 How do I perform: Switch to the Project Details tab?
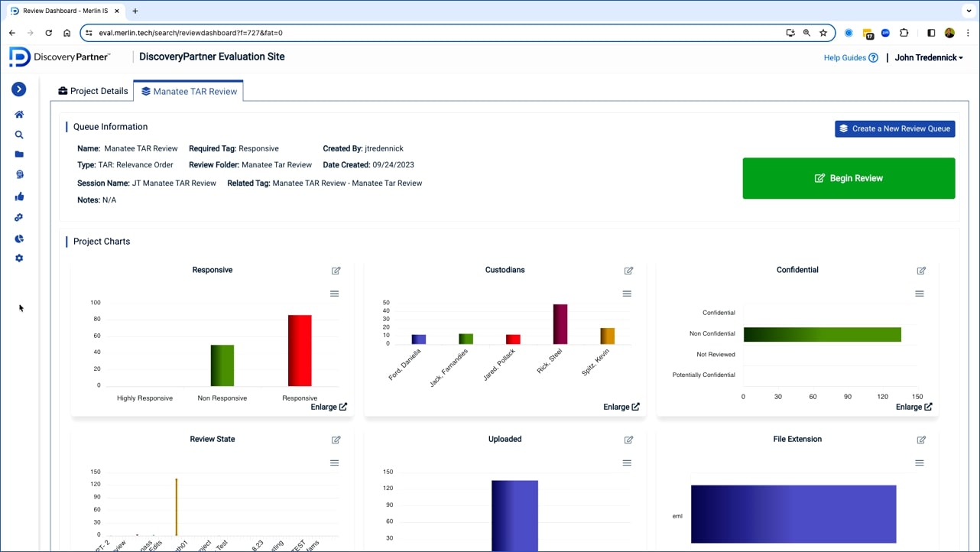coord(93,91)
